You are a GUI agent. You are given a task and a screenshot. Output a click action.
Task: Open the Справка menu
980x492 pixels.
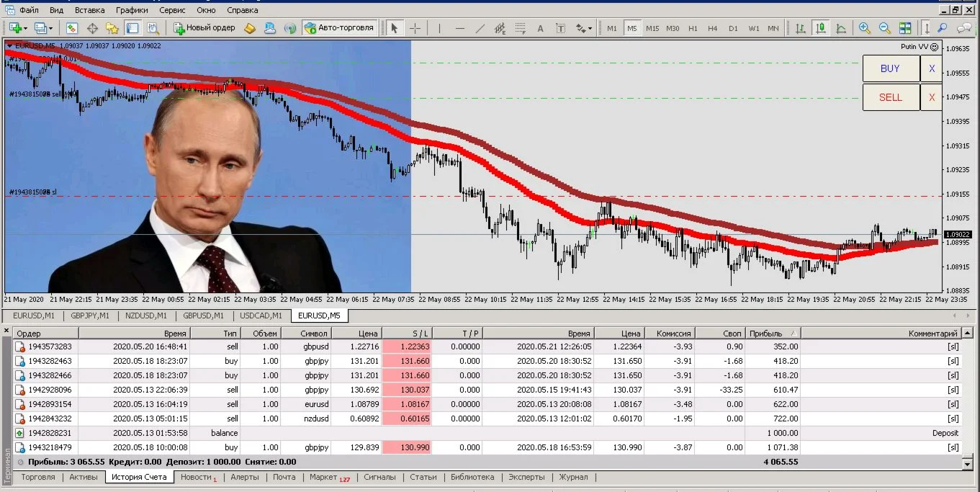(243, 10)
